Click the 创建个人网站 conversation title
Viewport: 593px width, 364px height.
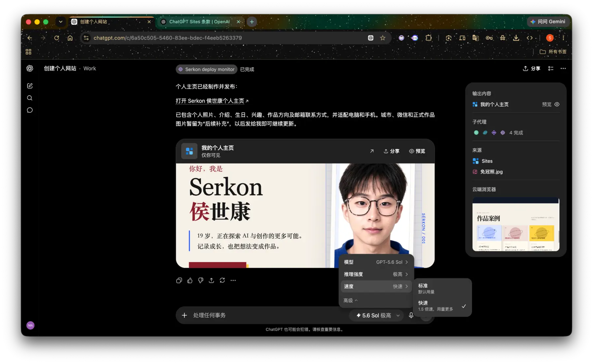coord(60,69)
